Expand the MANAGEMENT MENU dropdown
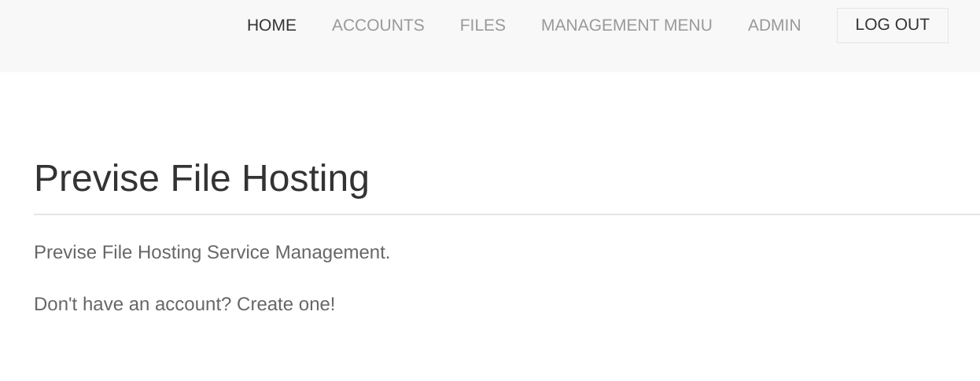 (626, 25)
